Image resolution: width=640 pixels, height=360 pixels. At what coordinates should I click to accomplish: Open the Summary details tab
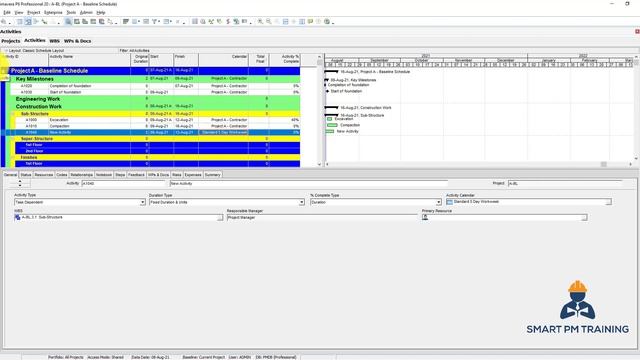(213, 175)
